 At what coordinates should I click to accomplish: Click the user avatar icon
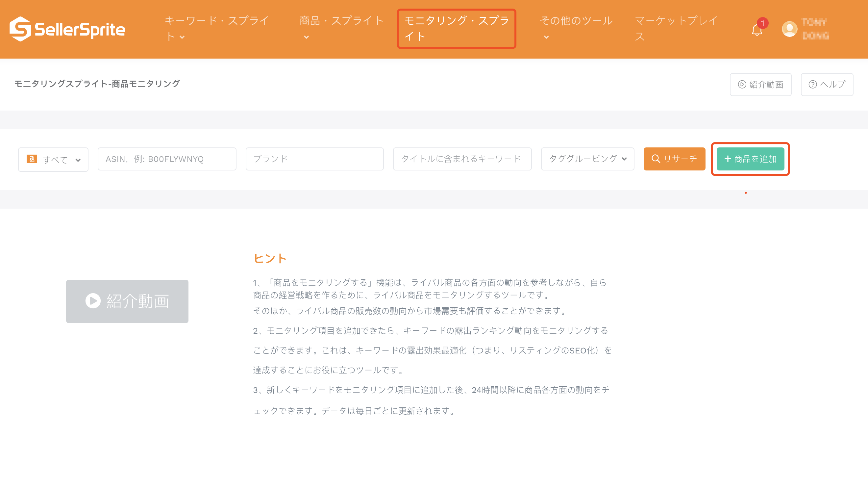click(789, 29)
